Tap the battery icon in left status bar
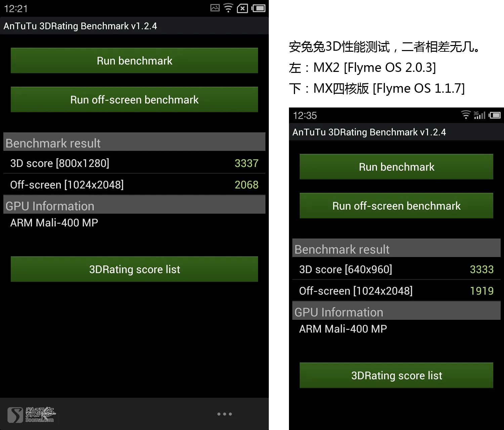504x430 pixels. click(x=259, y=8)
